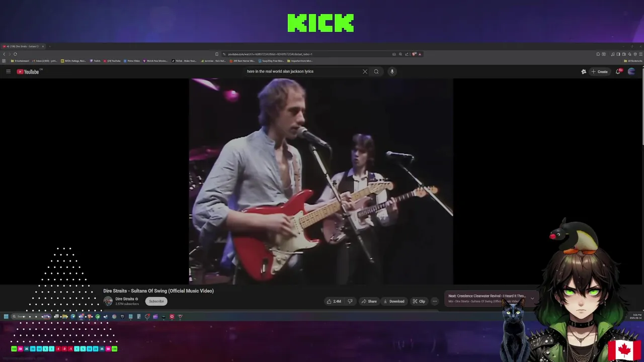Clear the YouTube search box text

pyautogui.click(x=365, y=71)
